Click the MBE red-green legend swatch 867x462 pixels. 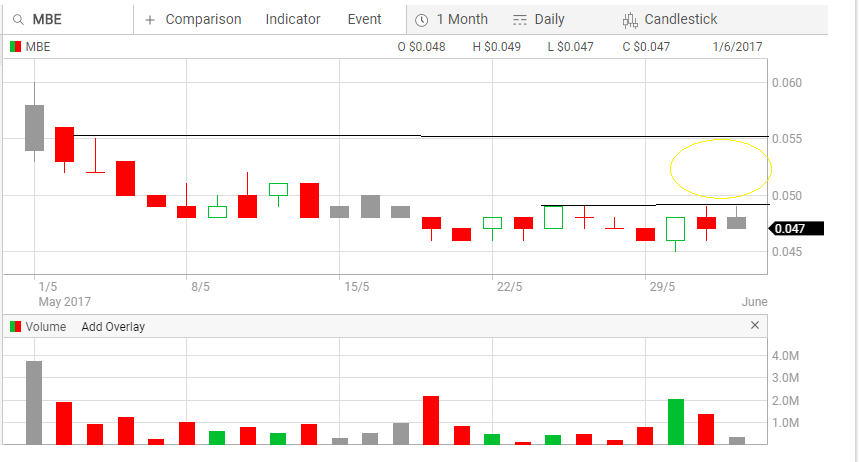coord(15,47)
